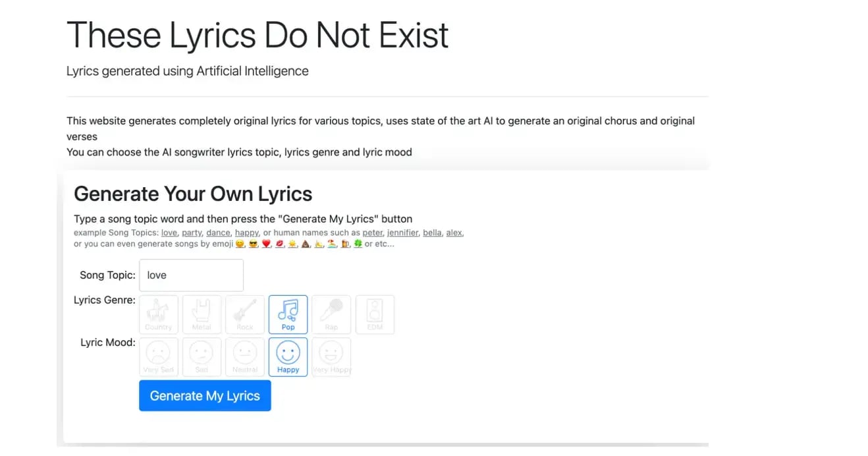Screen dimensions: 868x456
Task: Select the EDM speaker genre icon
Action: 375,314
